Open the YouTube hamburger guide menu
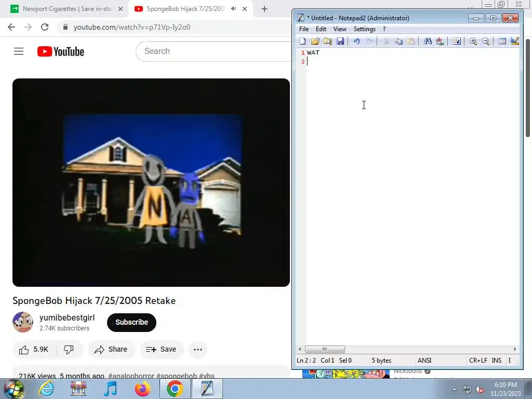The image size is (532, 399). pos(19,51)
